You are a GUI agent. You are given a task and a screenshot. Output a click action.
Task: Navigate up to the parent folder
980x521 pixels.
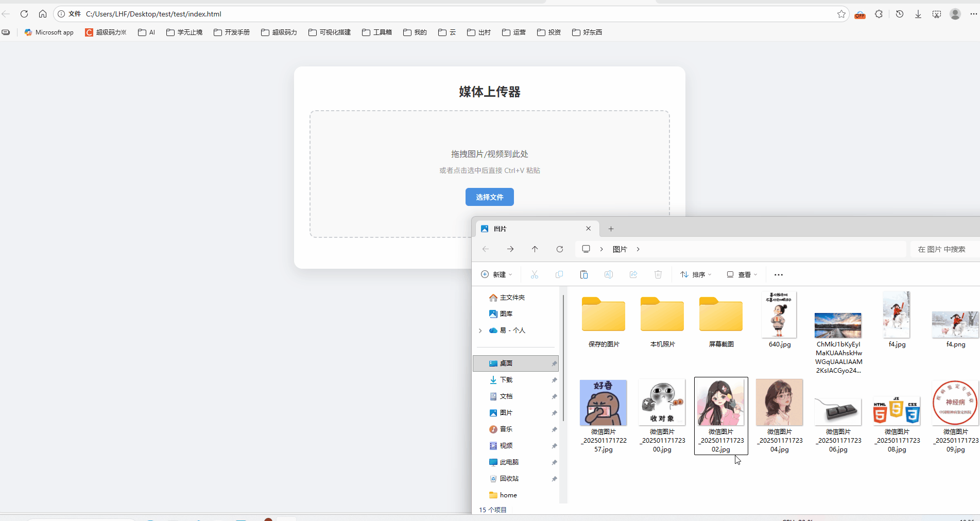point(535,249)
